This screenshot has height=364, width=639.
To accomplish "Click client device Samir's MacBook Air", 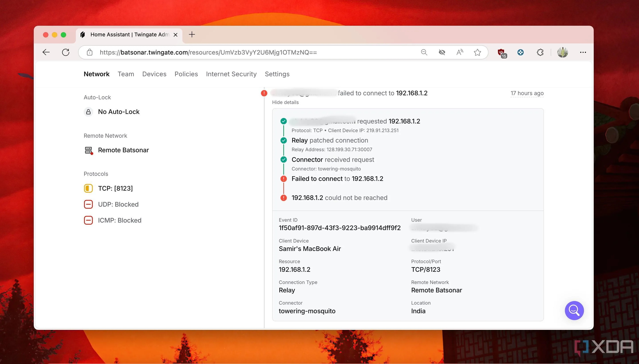I will coord(310,249).
